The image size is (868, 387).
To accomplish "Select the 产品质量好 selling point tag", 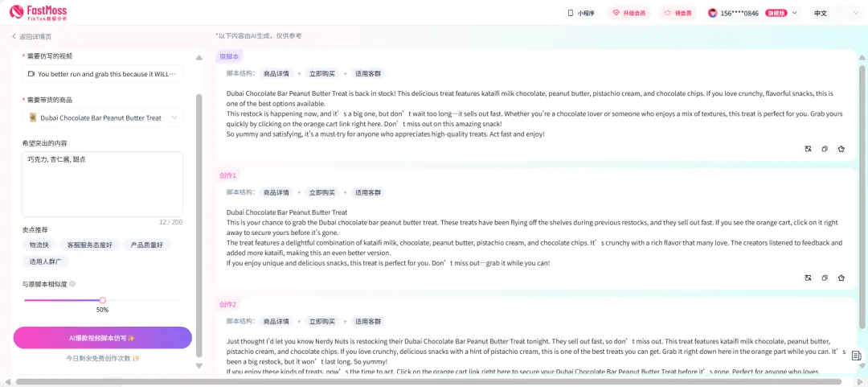I will click(147, 245).
